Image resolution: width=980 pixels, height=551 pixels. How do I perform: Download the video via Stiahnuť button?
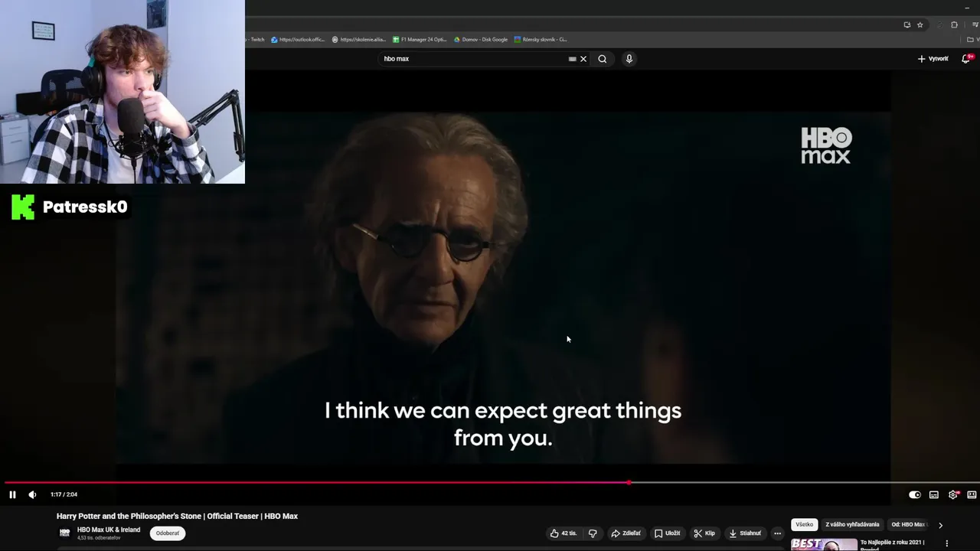click(x=745, y=533)
